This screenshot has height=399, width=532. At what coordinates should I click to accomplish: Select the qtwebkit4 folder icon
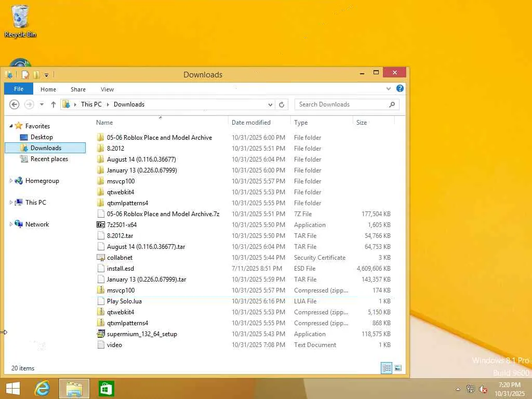100,192
